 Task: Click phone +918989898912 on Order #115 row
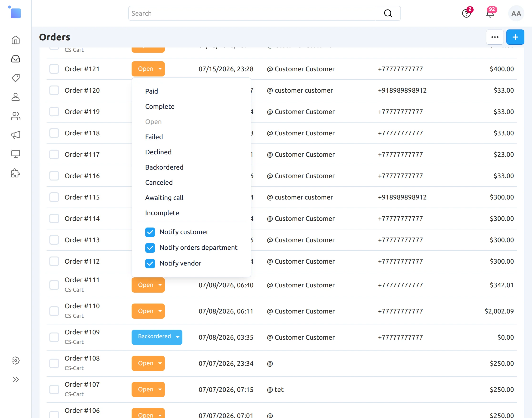coord(402,197)
